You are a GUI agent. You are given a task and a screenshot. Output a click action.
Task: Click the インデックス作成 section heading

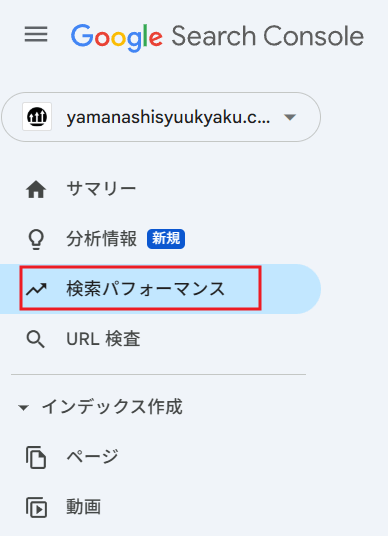(x=112, y=407)
